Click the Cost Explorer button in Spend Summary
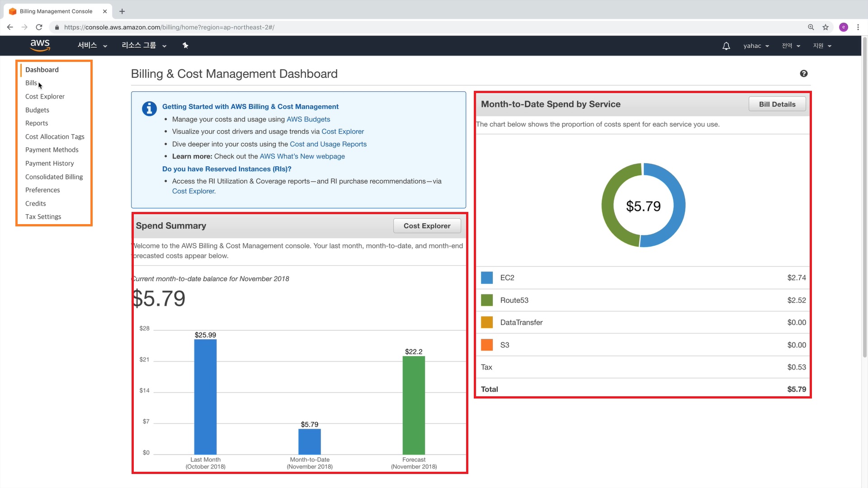This screenshot has width=868, height=488. tap(427, 226)
